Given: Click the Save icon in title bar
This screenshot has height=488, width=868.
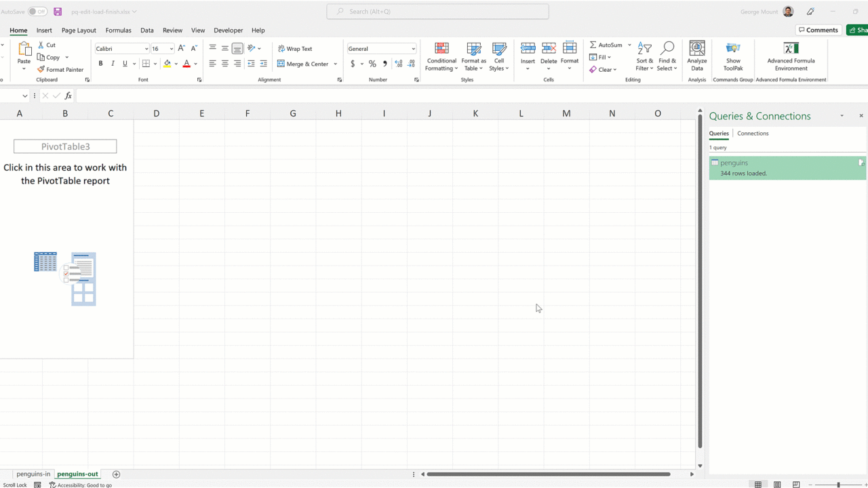Looking at the screenshot, I should coord(58,12).
